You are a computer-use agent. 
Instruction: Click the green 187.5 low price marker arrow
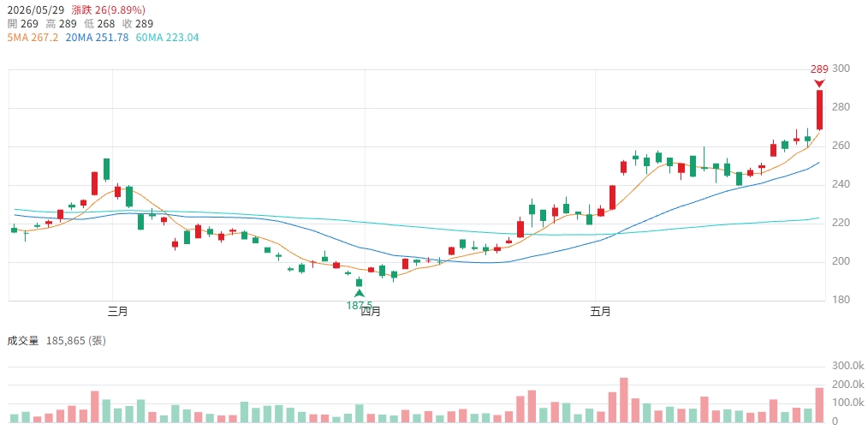[360, 293]
